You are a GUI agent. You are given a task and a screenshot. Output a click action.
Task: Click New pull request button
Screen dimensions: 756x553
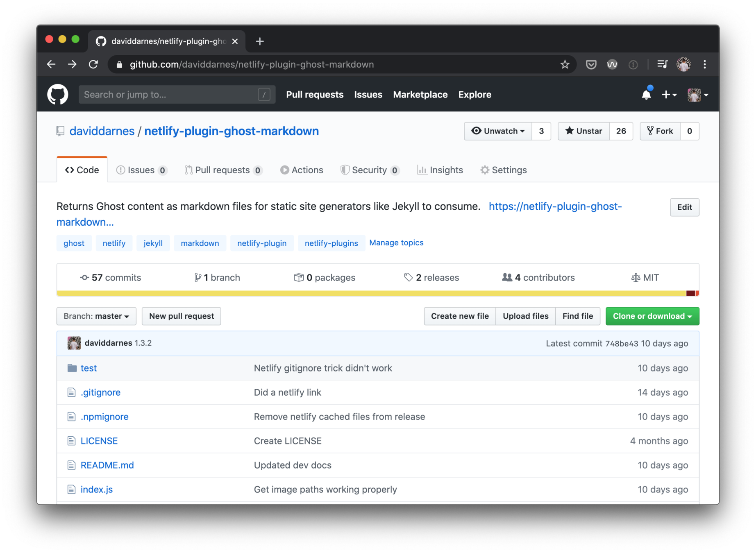(x=181, y=316)
